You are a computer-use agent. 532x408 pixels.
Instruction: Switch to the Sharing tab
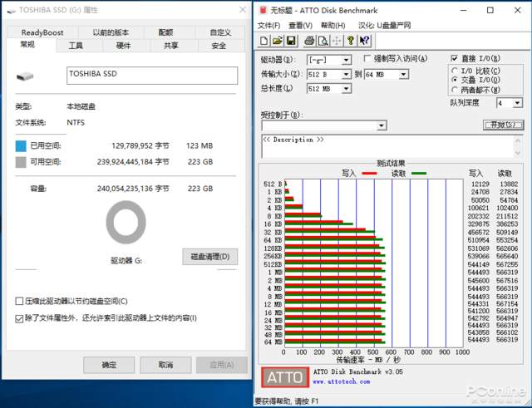(x=171, y=46)
